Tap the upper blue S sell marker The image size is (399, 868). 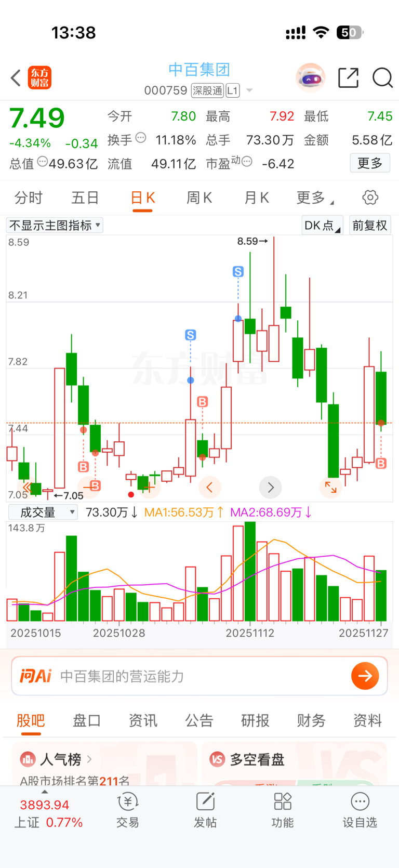[x=238, y=271]
